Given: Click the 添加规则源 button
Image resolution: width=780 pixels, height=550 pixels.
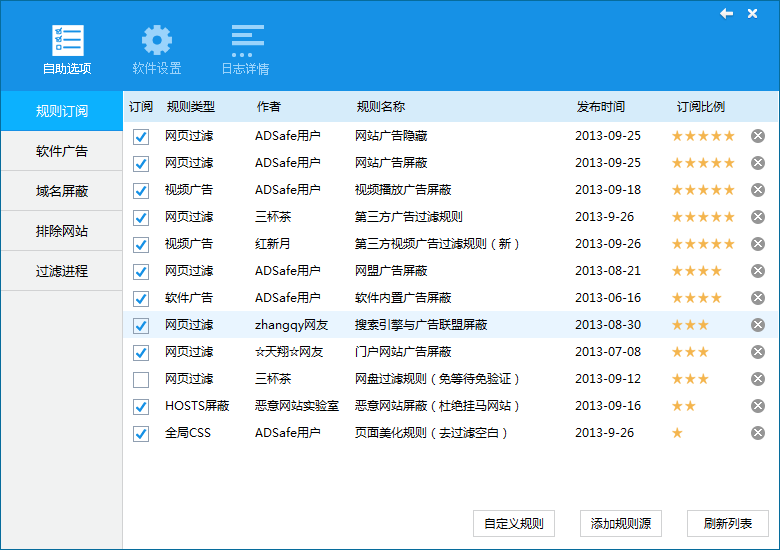Looking at the screenshot, I should [x=621, y=524].
